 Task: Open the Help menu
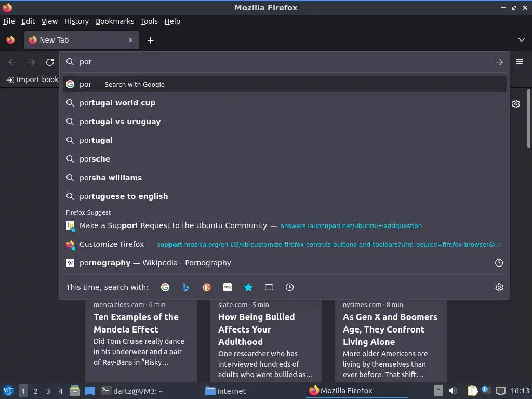(x=172, y=21)
